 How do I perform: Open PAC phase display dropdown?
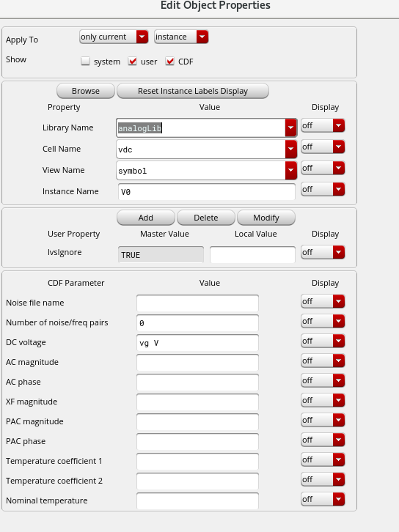[323, 440]
